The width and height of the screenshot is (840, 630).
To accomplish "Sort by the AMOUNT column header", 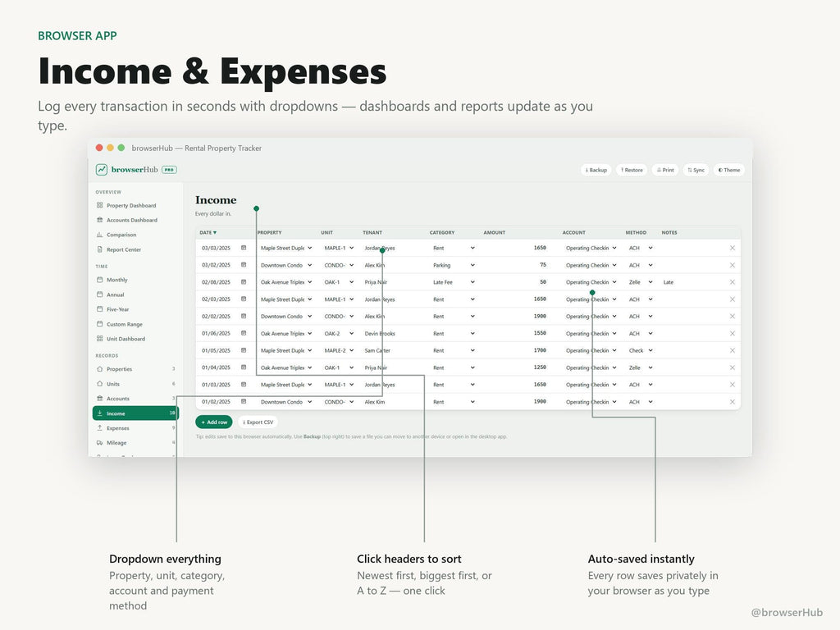I will (495, 232).
